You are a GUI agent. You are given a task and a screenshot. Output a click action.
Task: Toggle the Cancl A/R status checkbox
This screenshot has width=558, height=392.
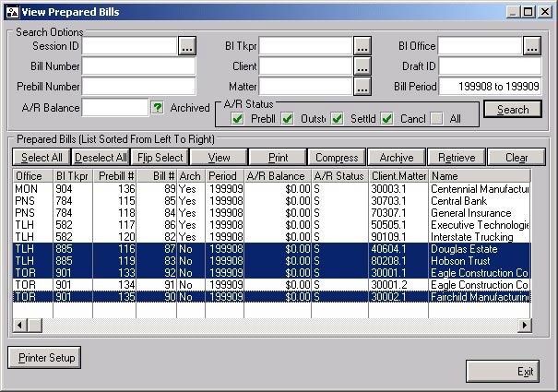(x=386, y=119)
